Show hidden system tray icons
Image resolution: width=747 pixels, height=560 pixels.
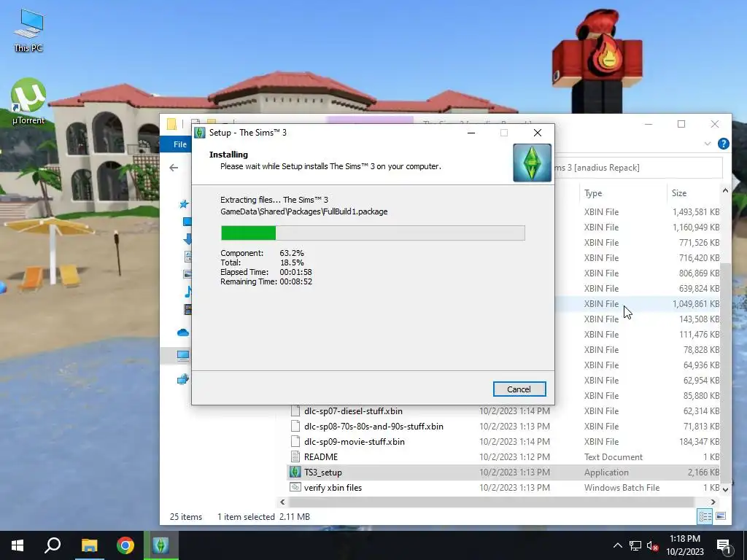[617, 545]
